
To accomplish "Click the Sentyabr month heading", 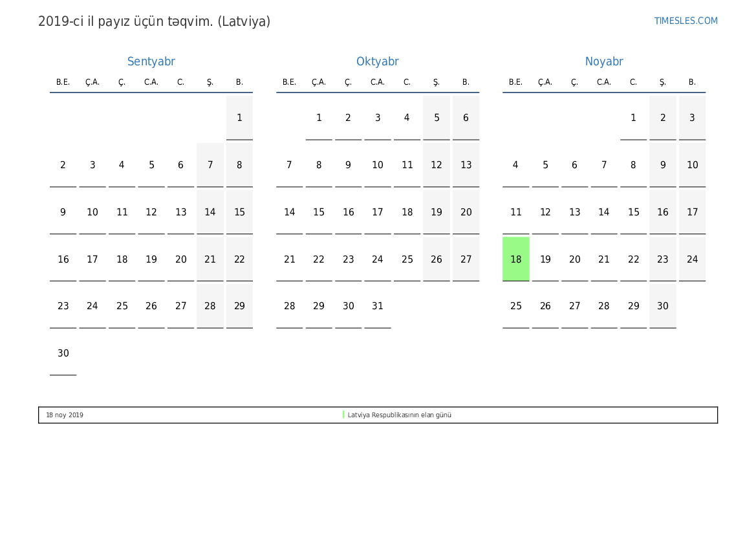I will point(151,61).
